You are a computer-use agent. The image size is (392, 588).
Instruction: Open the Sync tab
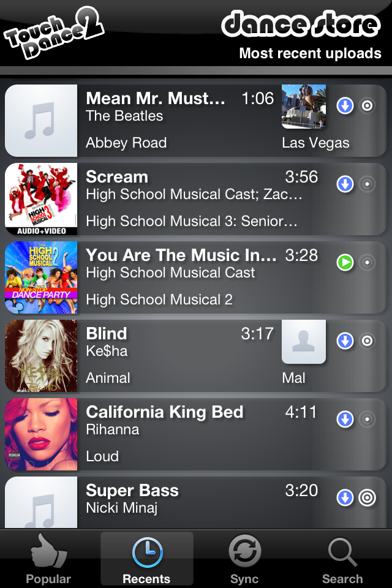pyautogui.click(x=244, y=559)
